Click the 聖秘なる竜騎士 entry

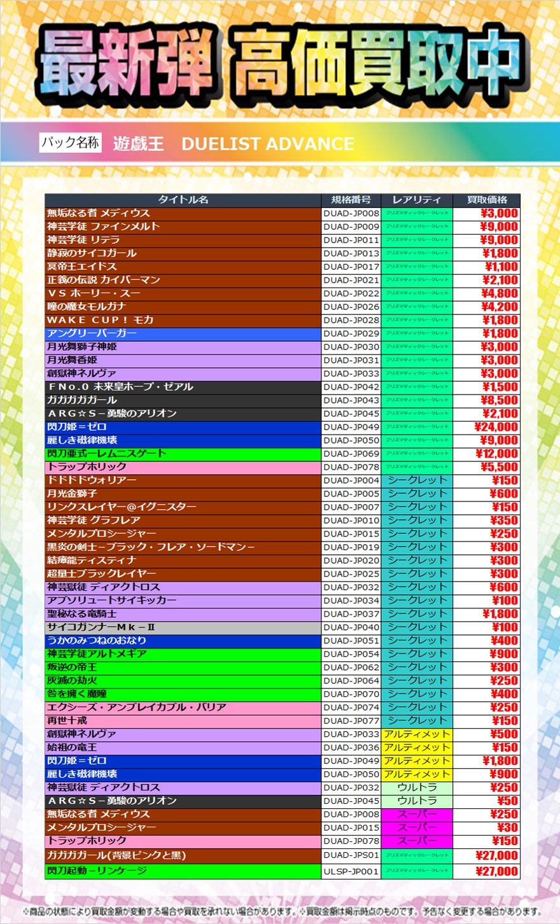click(81, 614)
